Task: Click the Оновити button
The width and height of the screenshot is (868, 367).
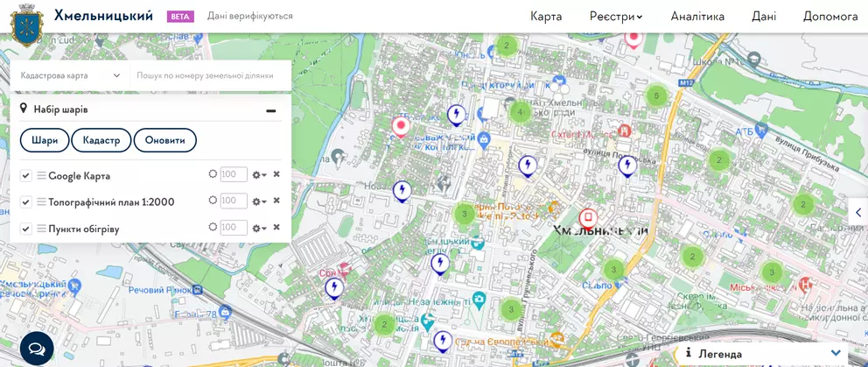Action: [164, 140]
